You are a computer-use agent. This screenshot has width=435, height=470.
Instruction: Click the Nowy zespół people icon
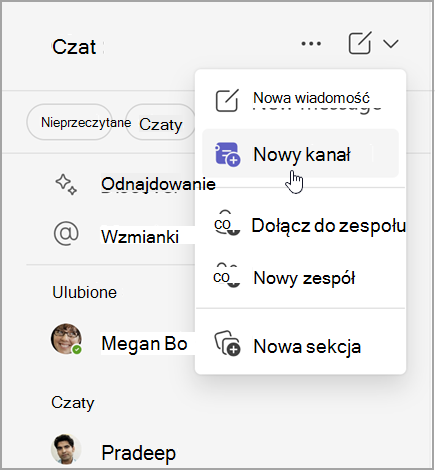(x=227, y=275)
